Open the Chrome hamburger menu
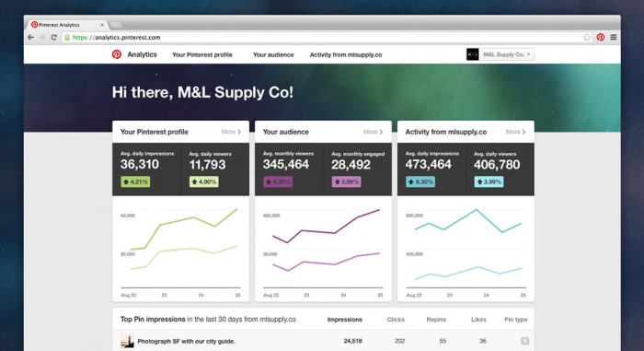This screenshot has height=351, width=644. [614, 37]
